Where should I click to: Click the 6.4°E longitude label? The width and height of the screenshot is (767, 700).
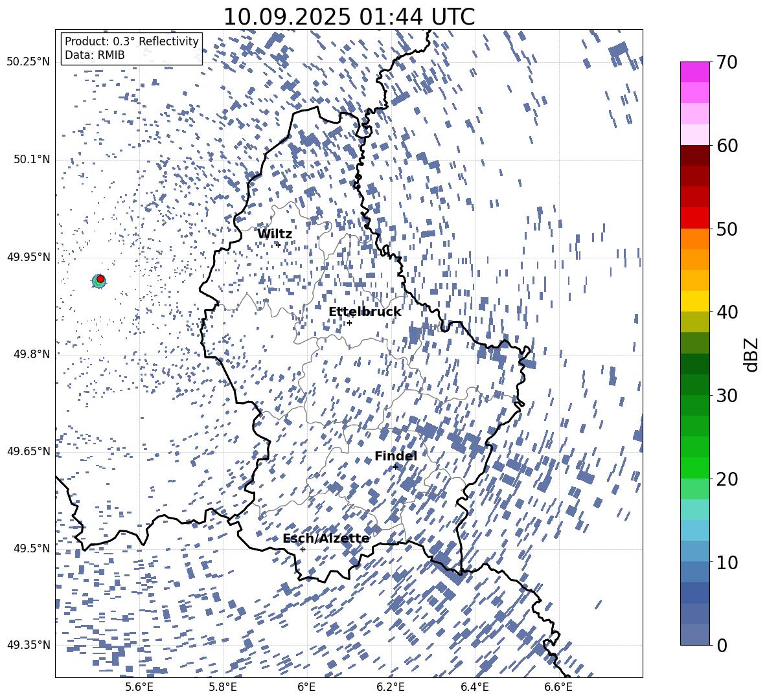[474, 687]
